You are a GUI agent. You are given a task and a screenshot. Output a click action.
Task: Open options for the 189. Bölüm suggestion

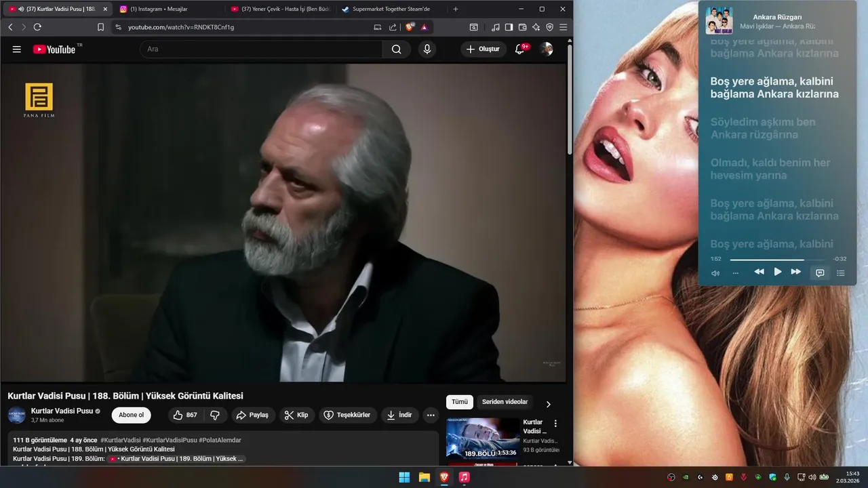click(555, 424)
